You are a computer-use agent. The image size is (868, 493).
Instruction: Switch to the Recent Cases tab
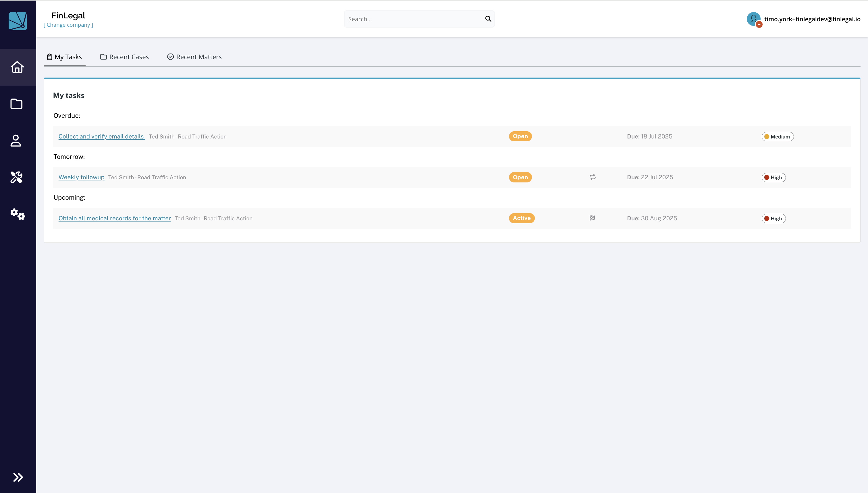coord(124,57)
